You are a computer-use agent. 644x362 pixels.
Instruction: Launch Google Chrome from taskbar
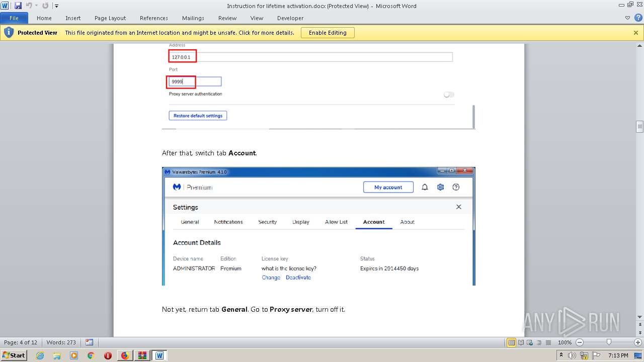click(x=91, y=355)
